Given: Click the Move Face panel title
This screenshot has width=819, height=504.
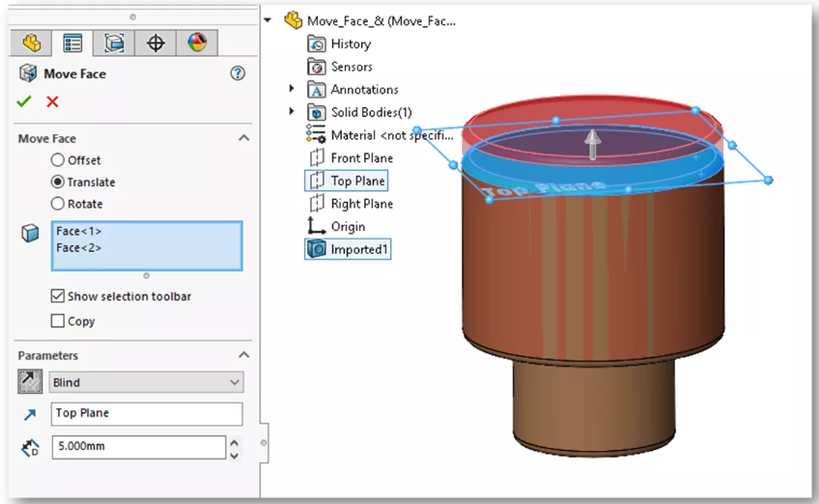Looking at the screenshot, I should coord(74,73).
